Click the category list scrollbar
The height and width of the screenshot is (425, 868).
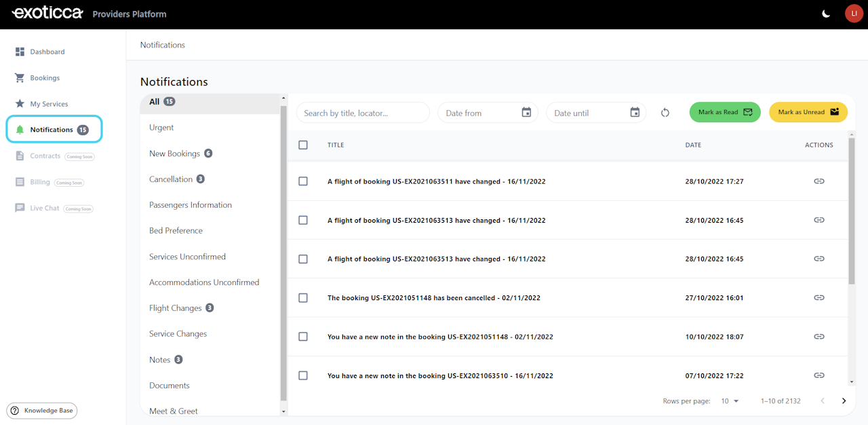(283, 253)
